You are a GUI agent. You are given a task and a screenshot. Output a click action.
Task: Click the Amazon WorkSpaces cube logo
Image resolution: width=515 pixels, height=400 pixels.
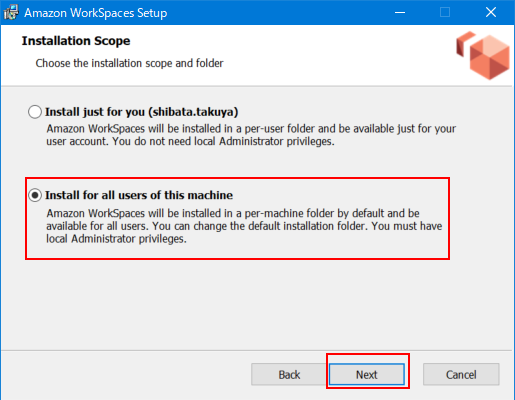tap(483, 55)
